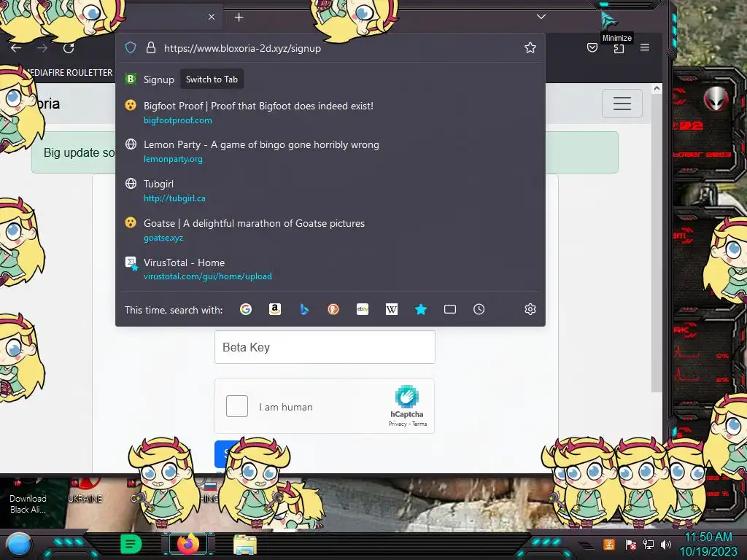Click the MEDIAFIRE ROULETTER bookmark
Image resolution: width=747 pixels, height=560 pixels.
pos(69,72)
